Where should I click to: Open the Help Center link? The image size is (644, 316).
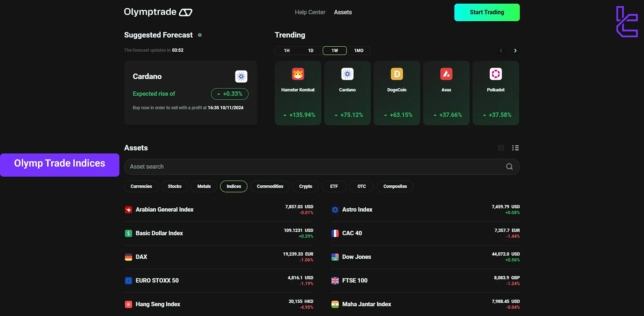click(x=310, y=12)
